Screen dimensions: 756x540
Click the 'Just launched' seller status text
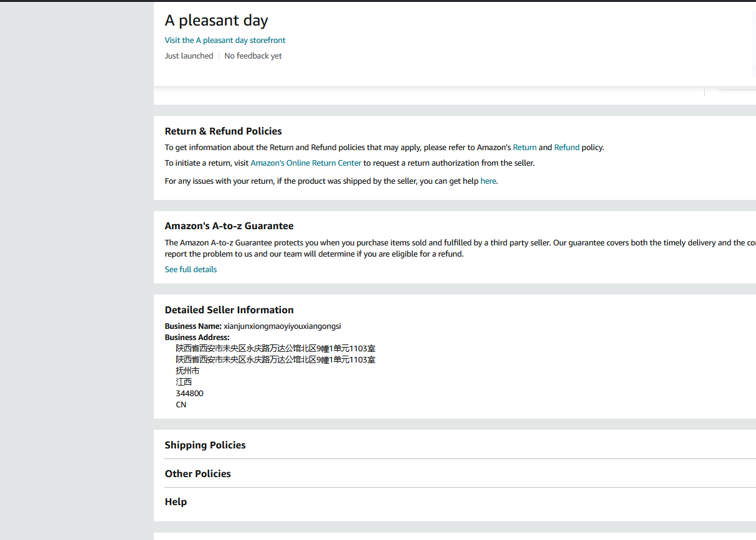point(189,56)
